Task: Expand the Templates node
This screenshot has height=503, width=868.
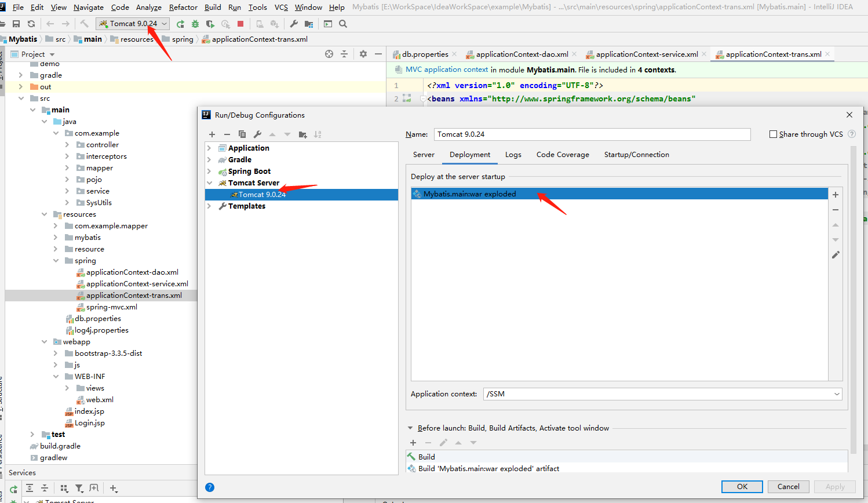Action: pos(209,206)
